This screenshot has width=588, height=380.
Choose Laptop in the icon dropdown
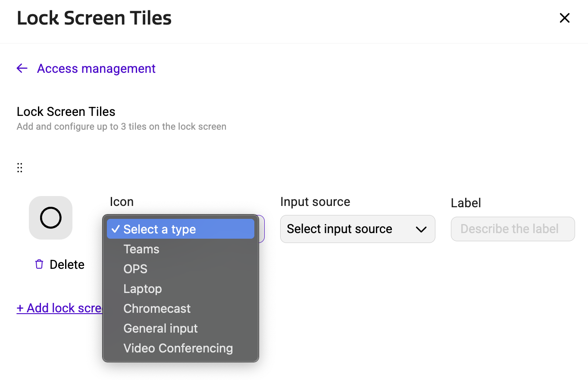click(x=143, y=289)
